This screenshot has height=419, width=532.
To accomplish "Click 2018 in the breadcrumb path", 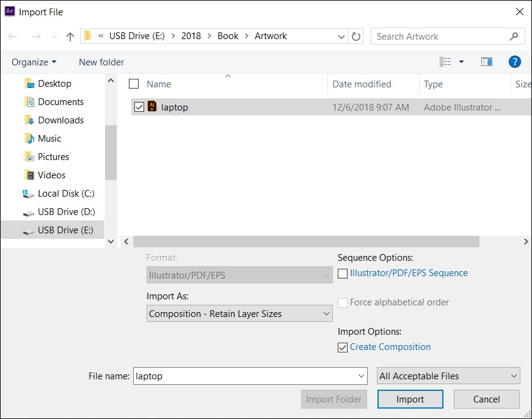I will (x=191, y=36).
